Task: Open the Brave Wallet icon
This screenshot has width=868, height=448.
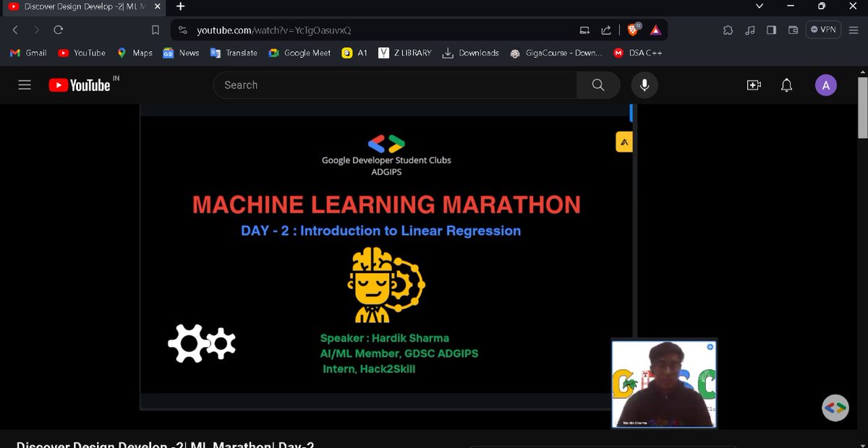Action: (x=792, y=29)
